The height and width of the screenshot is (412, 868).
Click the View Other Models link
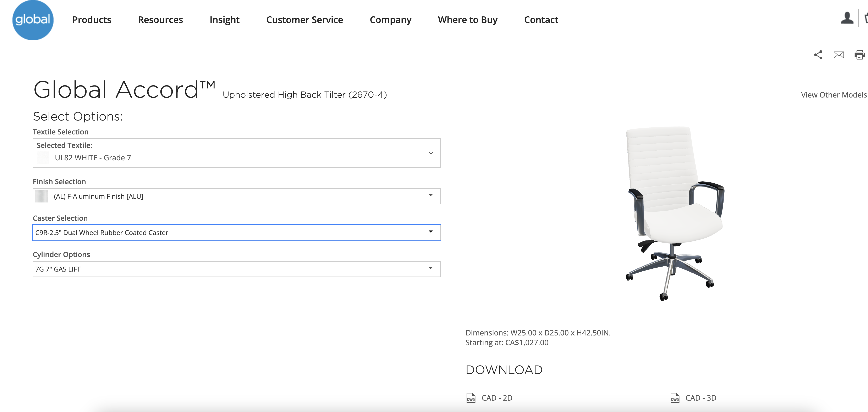[x=834, y=95]
